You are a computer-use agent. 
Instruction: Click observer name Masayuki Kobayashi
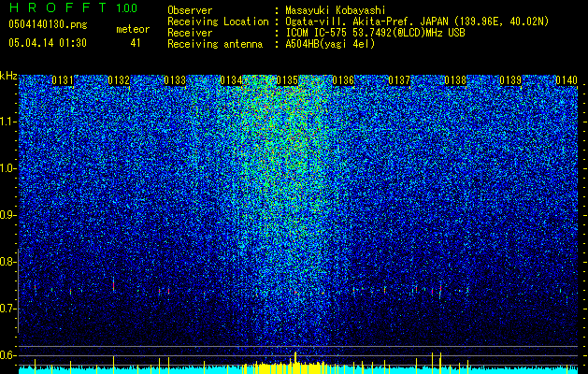[x=335, y=10]
